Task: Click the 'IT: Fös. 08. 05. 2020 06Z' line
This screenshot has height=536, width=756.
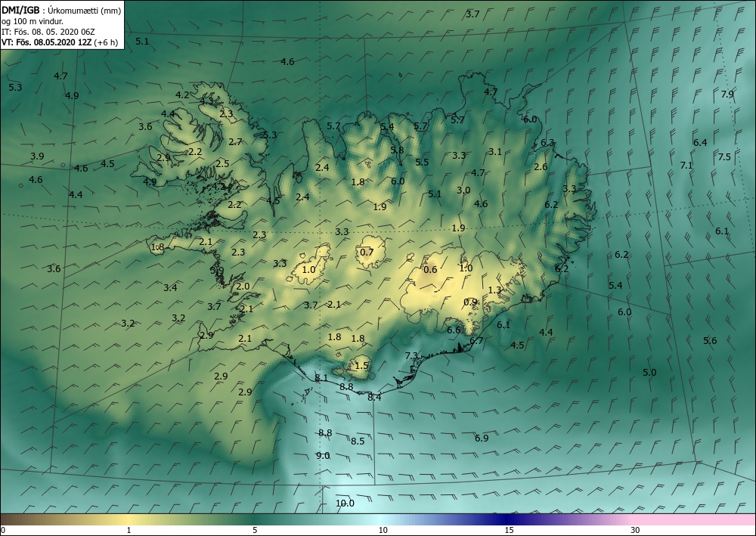Action: (48, 32)
